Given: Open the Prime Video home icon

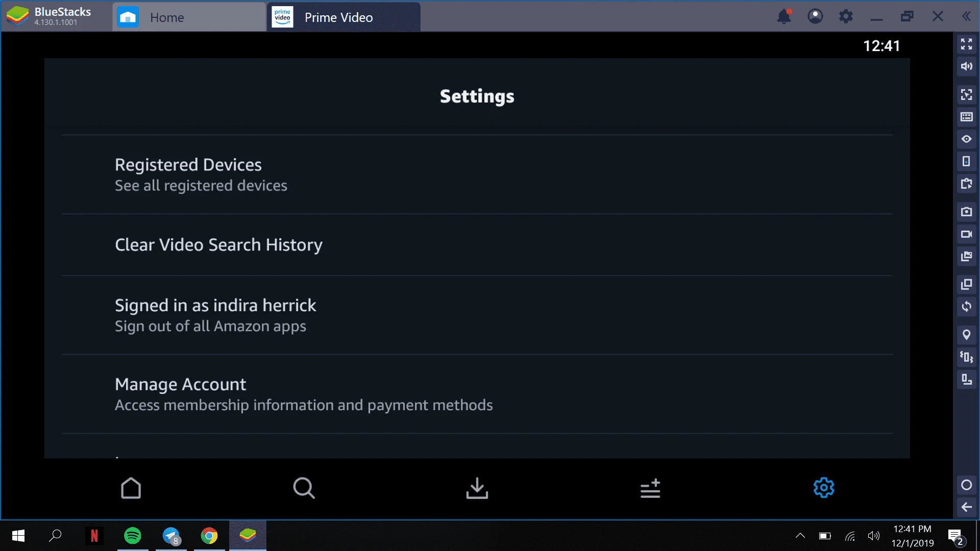Looking at the screenshot, I should (131, 488).
